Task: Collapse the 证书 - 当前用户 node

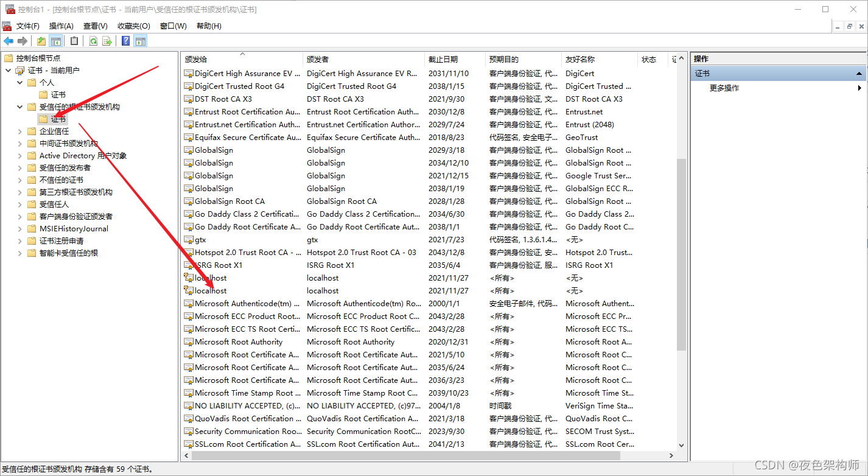Action: tap(8, 70)
